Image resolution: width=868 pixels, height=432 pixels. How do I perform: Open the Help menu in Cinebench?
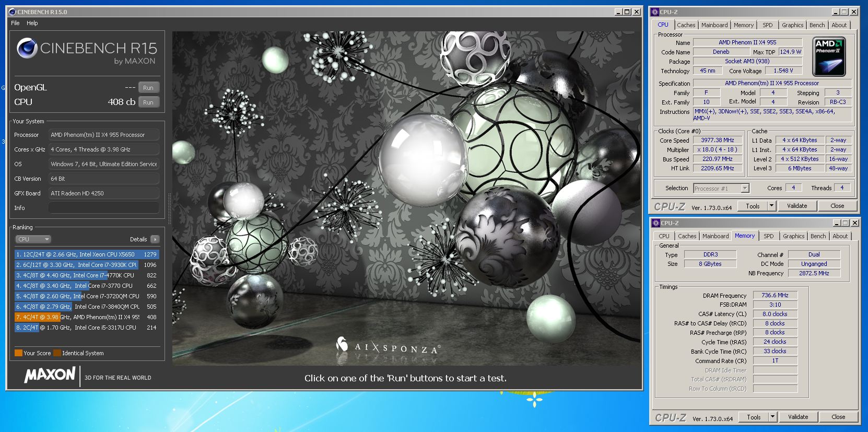[32, 23]
